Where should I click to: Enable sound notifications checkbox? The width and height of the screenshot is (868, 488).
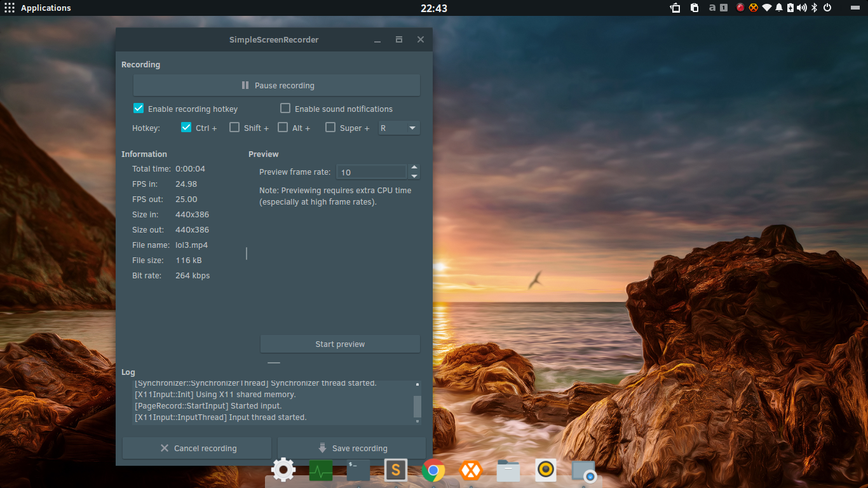pos(285,108)
